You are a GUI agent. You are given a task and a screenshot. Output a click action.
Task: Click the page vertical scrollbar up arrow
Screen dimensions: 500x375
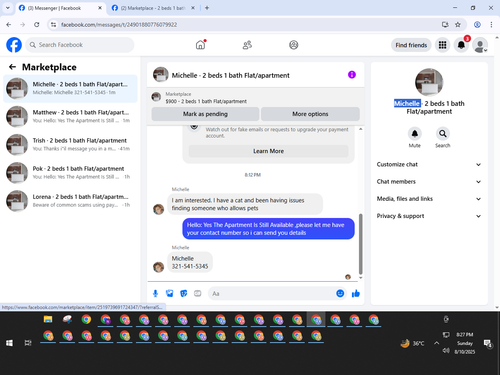pyautogui.click(x=497, y=38)
